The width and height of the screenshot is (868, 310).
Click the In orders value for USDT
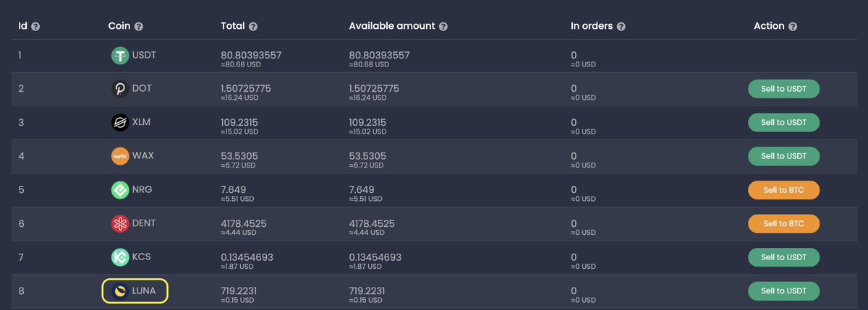click(574, 55)
